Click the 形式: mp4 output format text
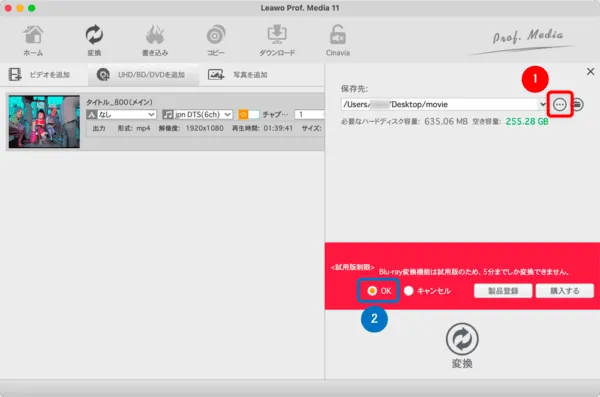Image resolution: width=600 pixels, height=397 pixels. pos(134,128)
